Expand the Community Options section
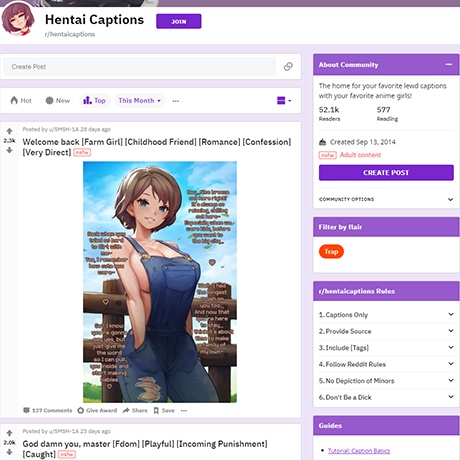The height and width of the screenshot is (460, 460). [386, 199]
